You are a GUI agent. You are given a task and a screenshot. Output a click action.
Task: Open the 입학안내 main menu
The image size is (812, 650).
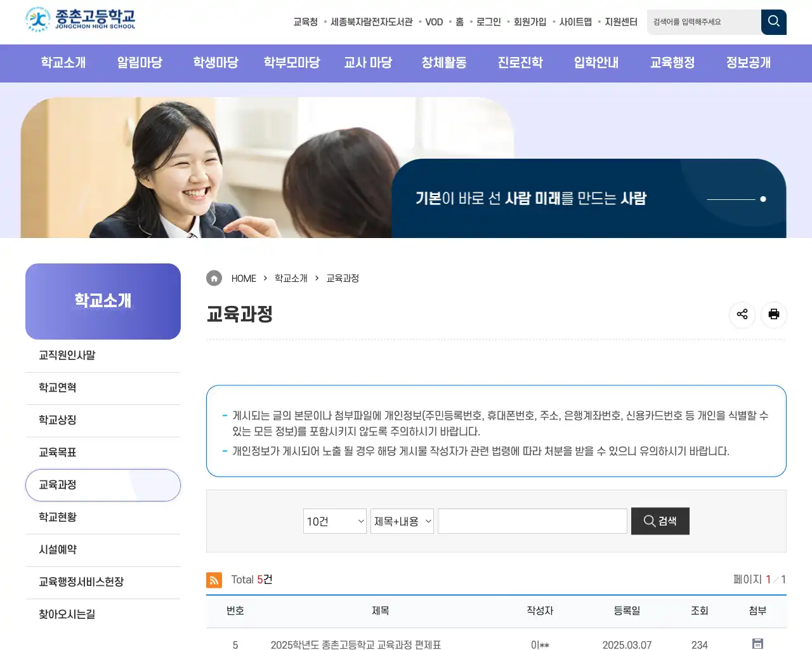[x=596, y=63]
